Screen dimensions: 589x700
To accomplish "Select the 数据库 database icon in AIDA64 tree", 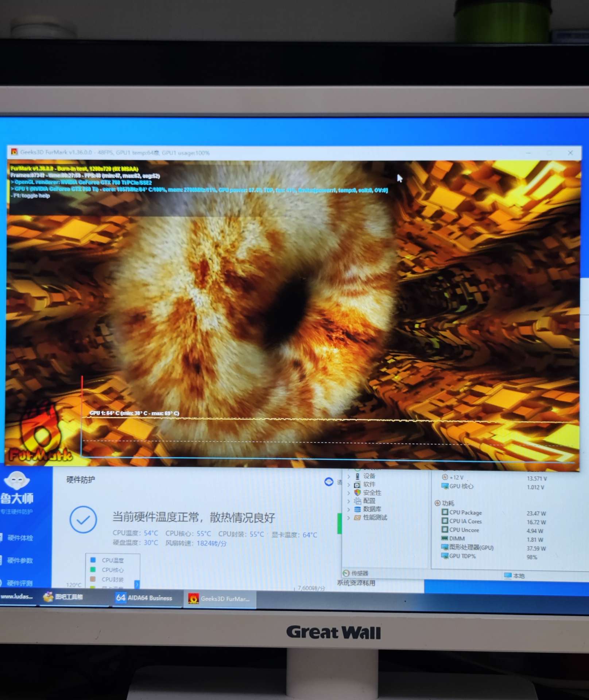I will pos(357,509).
